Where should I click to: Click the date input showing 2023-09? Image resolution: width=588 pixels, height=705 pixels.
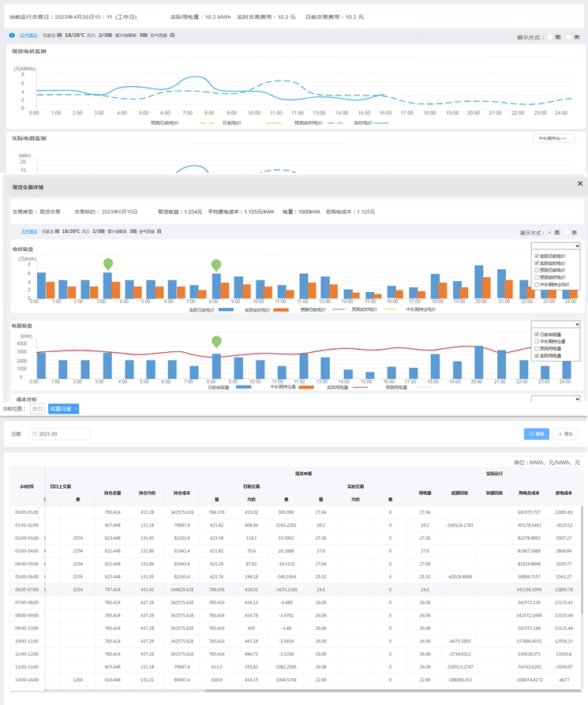tap(63, 434)
